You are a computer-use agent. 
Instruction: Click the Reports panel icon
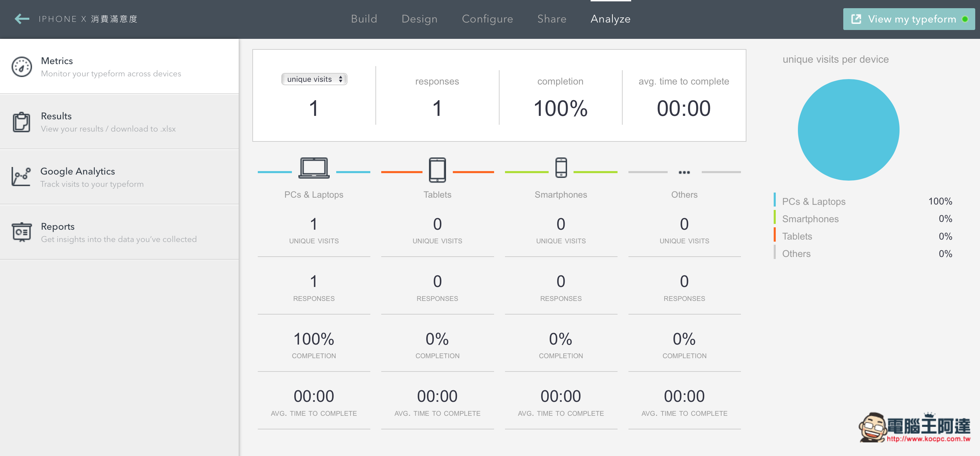pos(21,232)
